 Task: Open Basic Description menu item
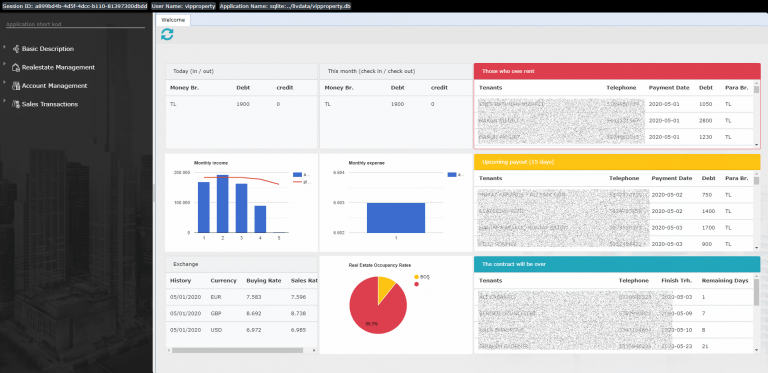coord(48,49)
